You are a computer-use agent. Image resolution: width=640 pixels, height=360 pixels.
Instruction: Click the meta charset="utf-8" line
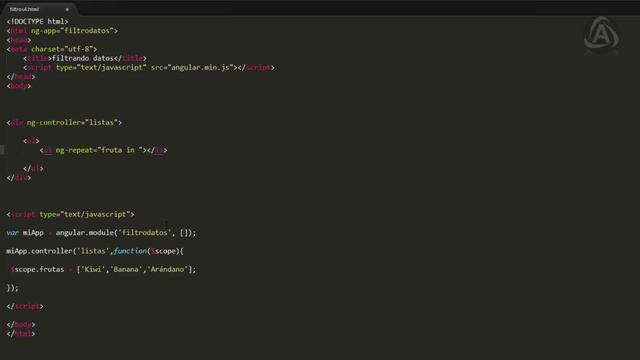(52, 49)
